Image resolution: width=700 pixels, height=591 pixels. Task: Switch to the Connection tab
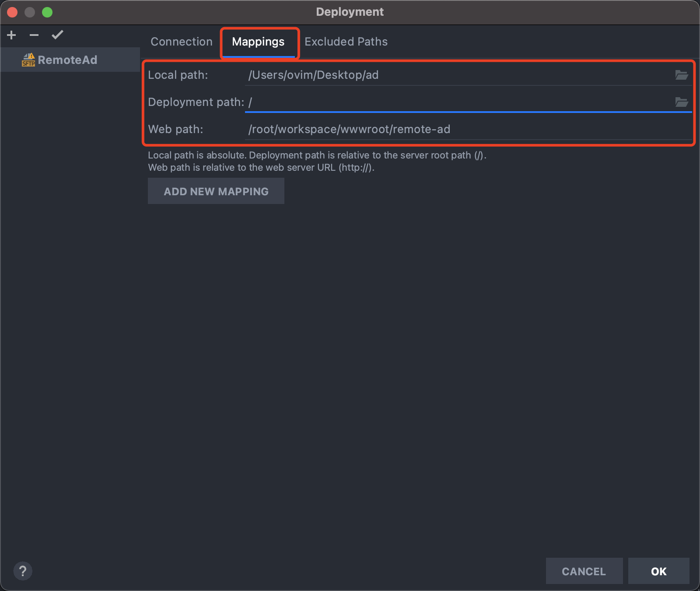(182, 42)
